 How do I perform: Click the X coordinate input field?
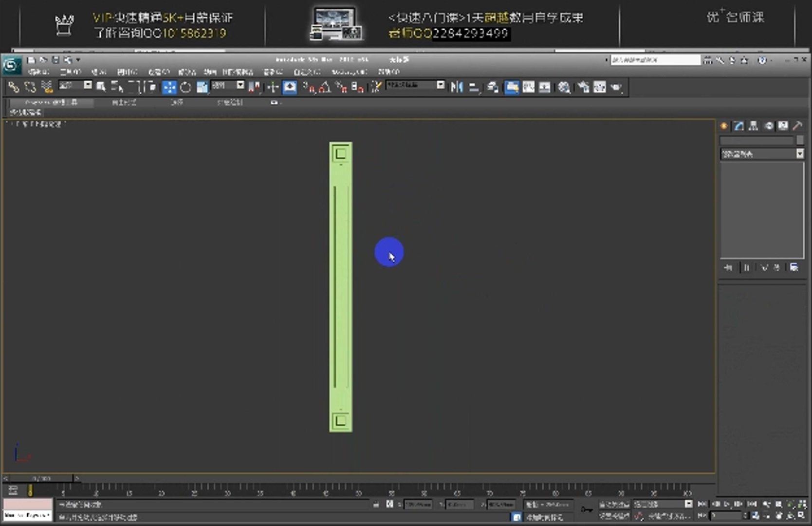tap(418, 505)
